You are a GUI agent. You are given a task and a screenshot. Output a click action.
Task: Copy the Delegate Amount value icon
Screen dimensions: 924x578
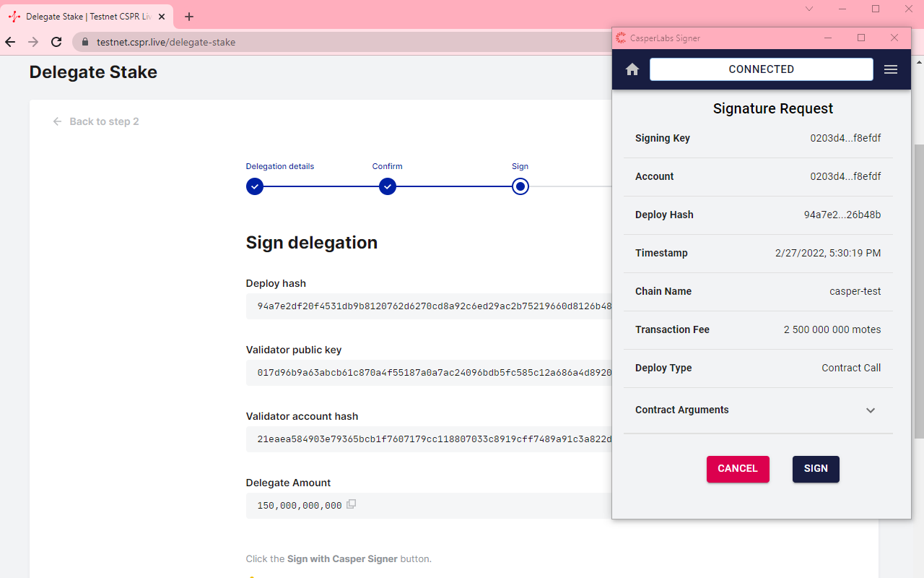(352, 504)
